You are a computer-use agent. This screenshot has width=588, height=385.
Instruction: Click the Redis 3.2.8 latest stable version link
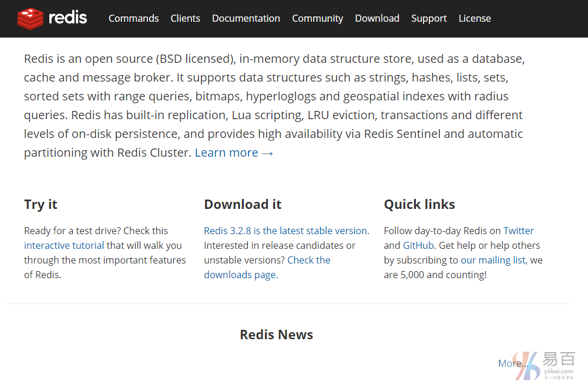tap(285, 231)
